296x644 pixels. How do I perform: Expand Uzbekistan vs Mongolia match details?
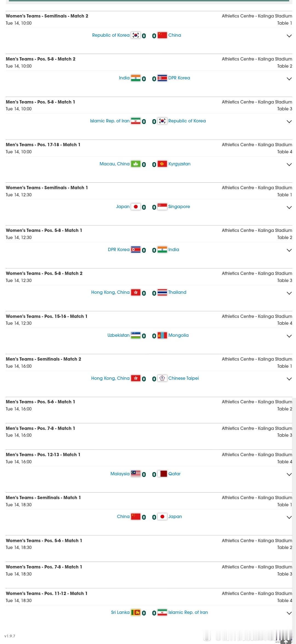pyautogui.click(x=289, y=336)
